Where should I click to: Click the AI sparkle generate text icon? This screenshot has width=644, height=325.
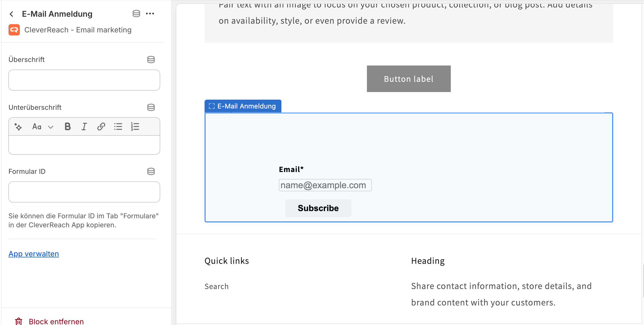click(18, 127)
